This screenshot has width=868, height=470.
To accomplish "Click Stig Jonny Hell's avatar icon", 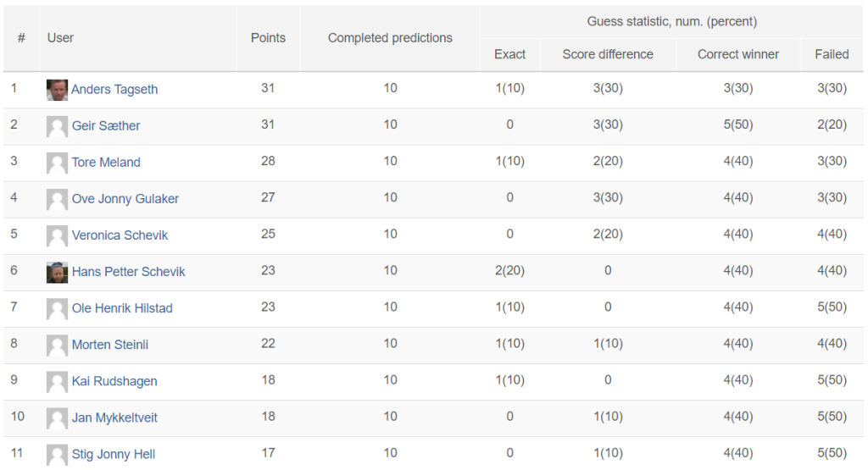I will click(57, 455).
